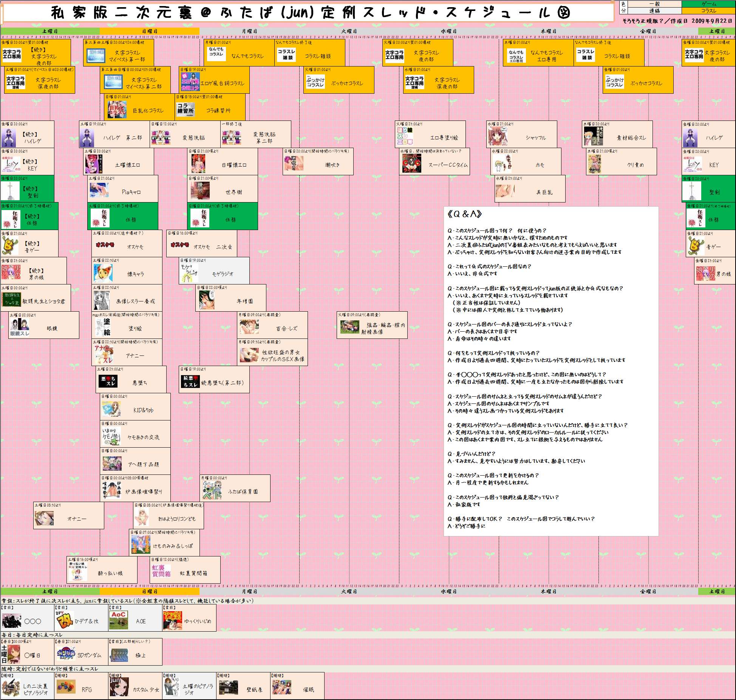The image size is (736, 700).
Task: Click the 水曜日 label in bottom day bar
Action: pyautogui.click(x=448, y=591)
